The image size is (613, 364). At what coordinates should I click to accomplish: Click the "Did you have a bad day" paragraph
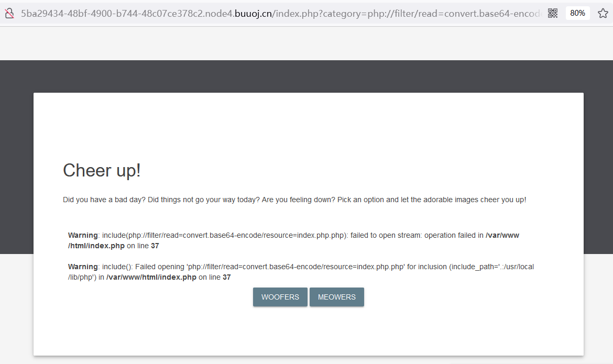[x=294, y=200]
